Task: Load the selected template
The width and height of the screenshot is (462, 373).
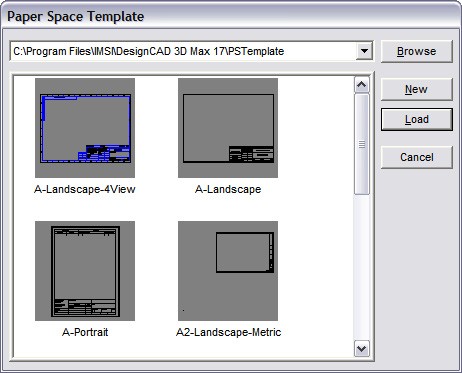Action: coord(417,119)
